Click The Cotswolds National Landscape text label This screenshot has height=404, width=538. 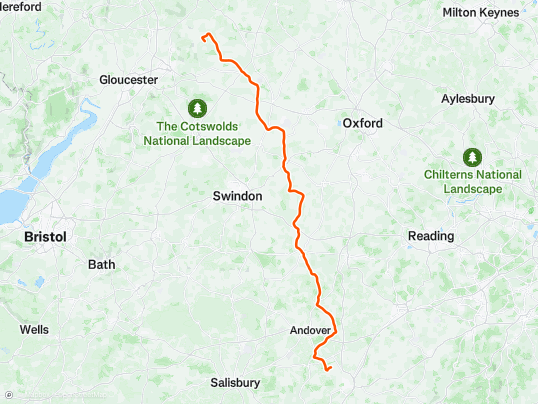(197, 134)
